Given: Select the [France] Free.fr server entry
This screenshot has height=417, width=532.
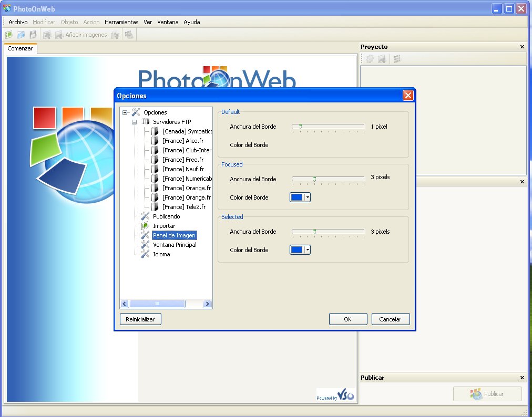Looking at the screenshot, I should (183, 160).
